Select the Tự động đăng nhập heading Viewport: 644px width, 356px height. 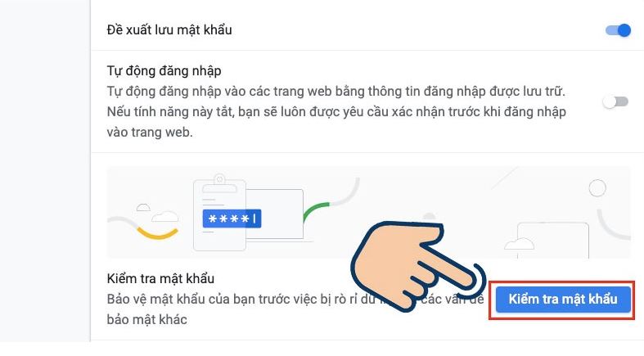point(164,70)
